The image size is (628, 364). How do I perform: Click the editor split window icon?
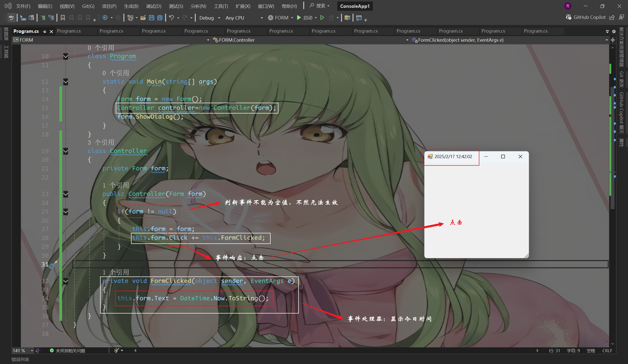[613, 40]
